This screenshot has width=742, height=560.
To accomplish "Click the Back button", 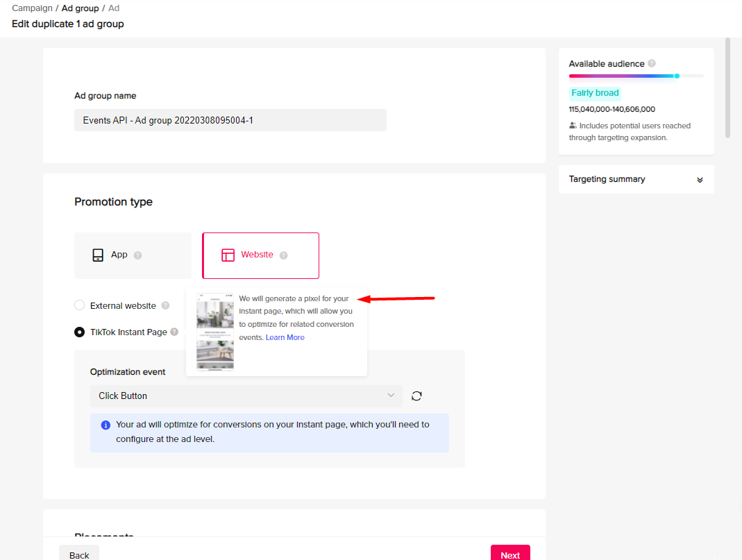I will 79,554.
